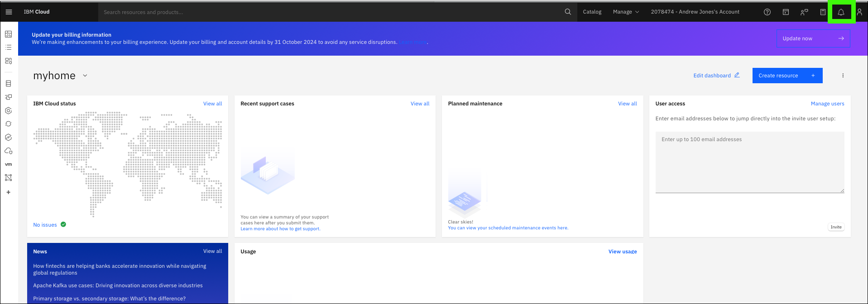The image size is (868, 304).
Task: Open the notifications bell icon
Action: [841, 12]
